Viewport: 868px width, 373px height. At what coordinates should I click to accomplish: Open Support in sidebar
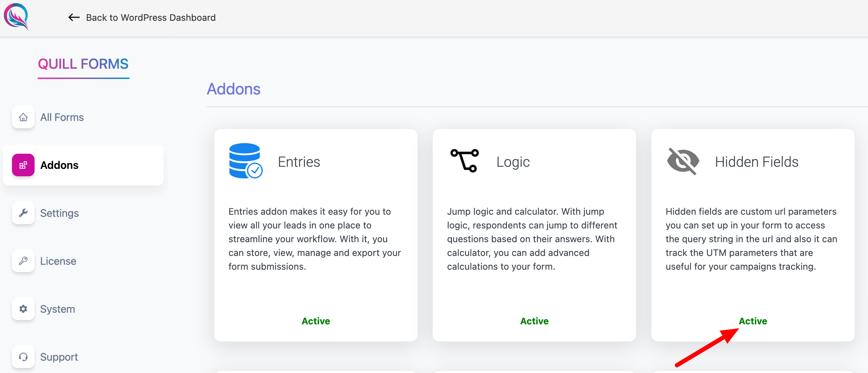coord(59,357)
